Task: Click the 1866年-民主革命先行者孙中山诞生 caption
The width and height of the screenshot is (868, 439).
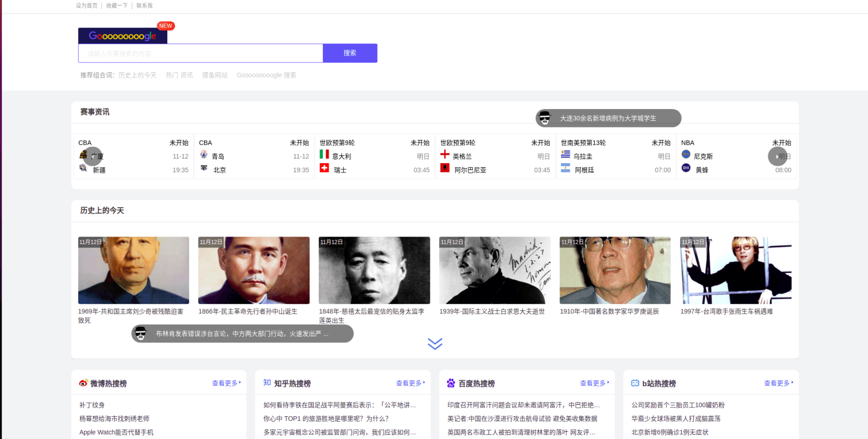Action: (x=248, y=311)
